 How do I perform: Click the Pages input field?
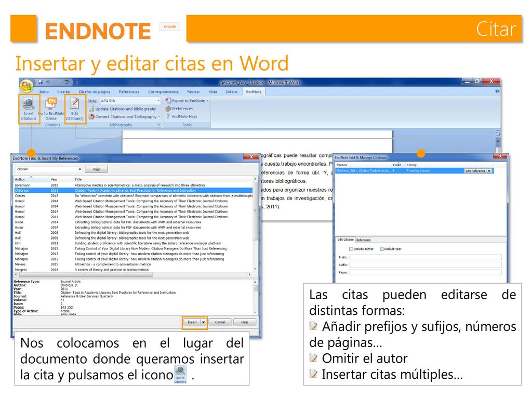pyautogui.click(x=425, y=272)
